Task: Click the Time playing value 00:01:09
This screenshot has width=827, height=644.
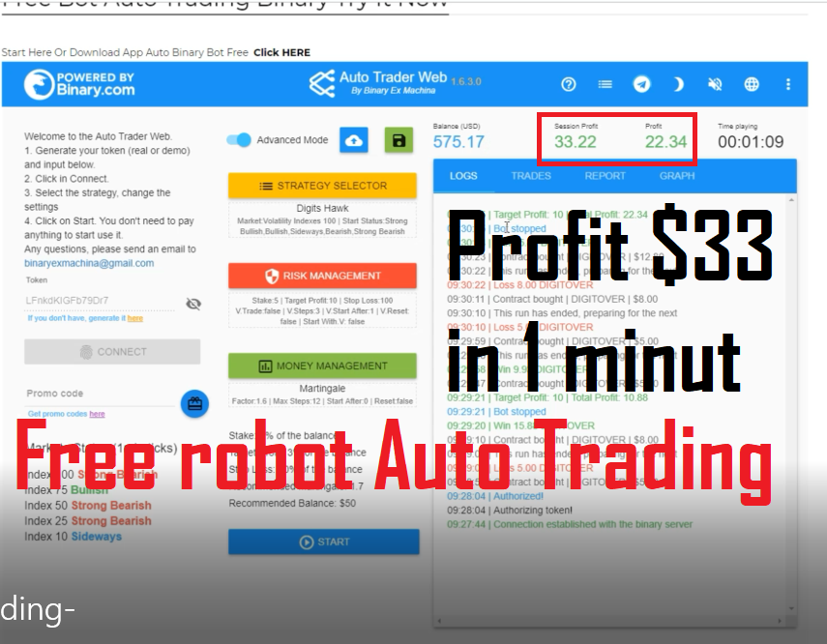Action: 751,142
